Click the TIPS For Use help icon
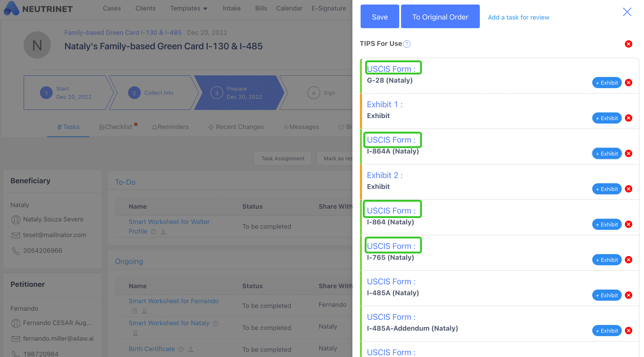Image resolution: width=644 pixels, height=357 pixels. coord(406,44)
